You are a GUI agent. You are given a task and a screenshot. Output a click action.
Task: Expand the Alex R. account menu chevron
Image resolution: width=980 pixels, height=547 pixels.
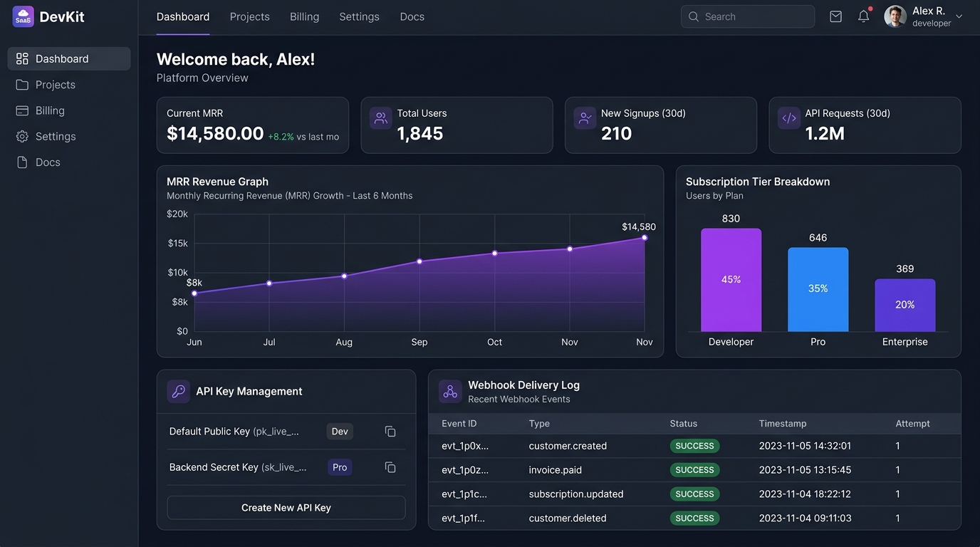tap(959, 16)
